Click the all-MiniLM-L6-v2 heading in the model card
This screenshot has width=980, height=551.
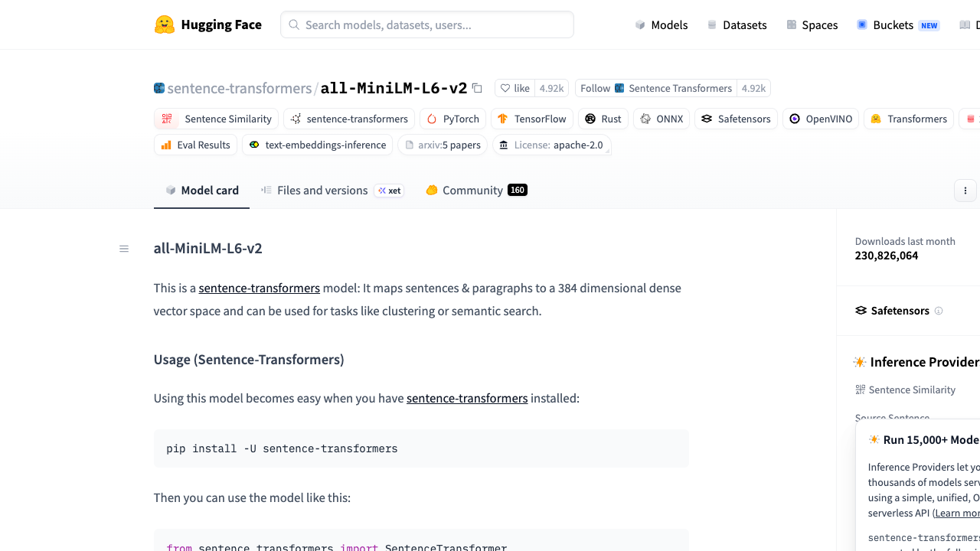click(x=208, y=248)
